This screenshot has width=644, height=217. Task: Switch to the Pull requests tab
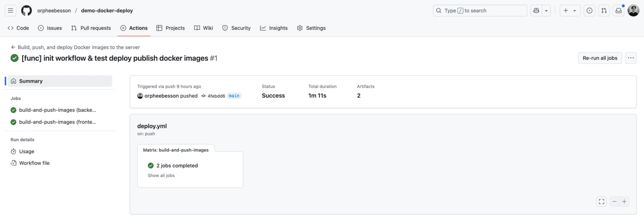click(x=91, y=28)
